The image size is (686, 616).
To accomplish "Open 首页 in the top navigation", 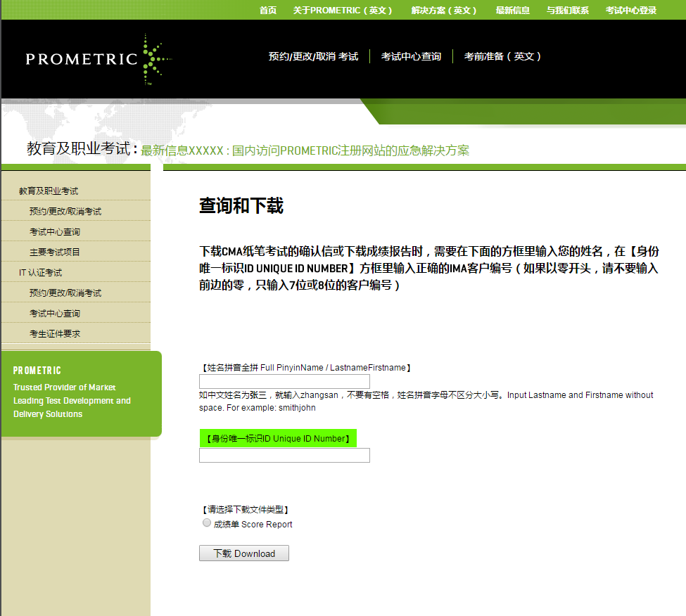I will coord(268,10).
